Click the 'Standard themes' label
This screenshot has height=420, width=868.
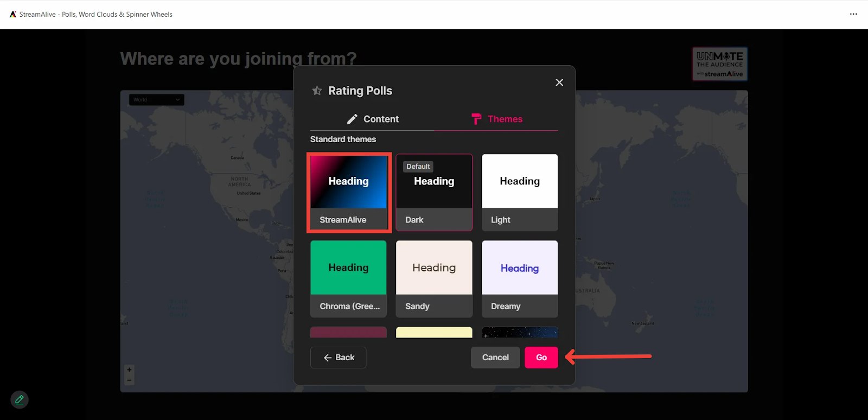click(343, 139)
